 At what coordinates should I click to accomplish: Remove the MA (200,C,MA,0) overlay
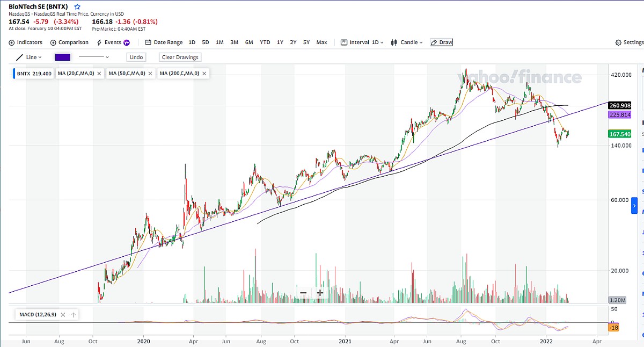(203, 74)
